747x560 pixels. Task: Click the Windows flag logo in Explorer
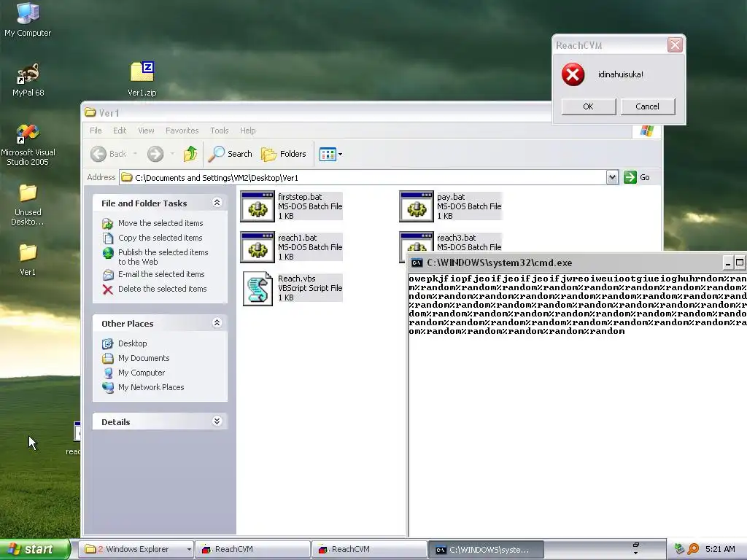tap(647, 131)
